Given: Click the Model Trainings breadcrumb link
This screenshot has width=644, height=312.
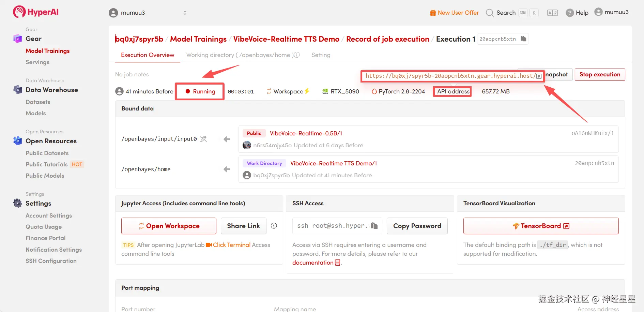Looking at the screenshot, I should click(x=198, y=39).
